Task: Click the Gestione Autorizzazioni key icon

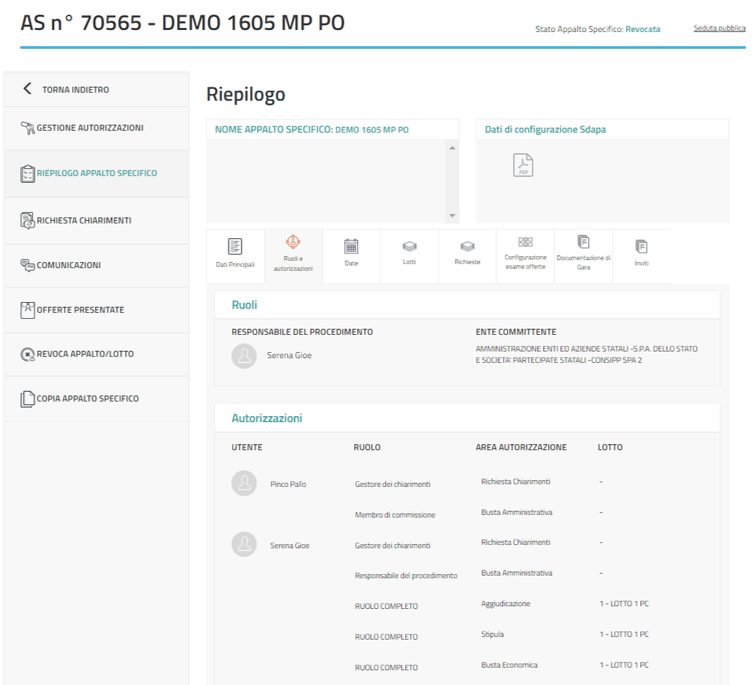Action: click(27, 128)
